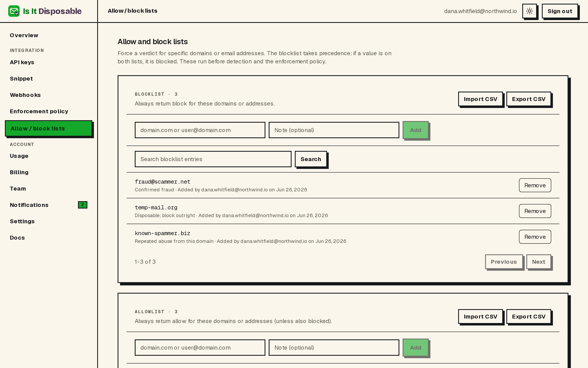588x368 pixels.
Task: Click the temp-mail.org entry text
Action: (156, 208)
